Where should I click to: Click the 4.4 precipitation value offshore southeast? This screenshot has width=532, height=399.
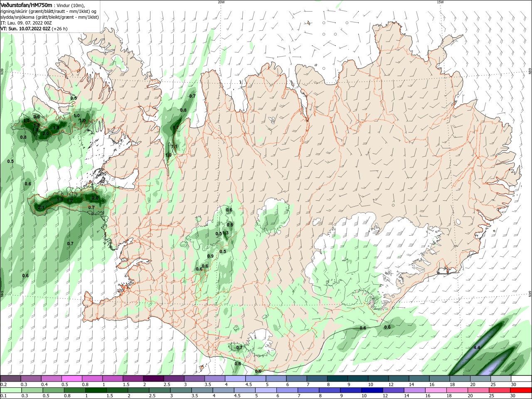(x=477, y=347)
